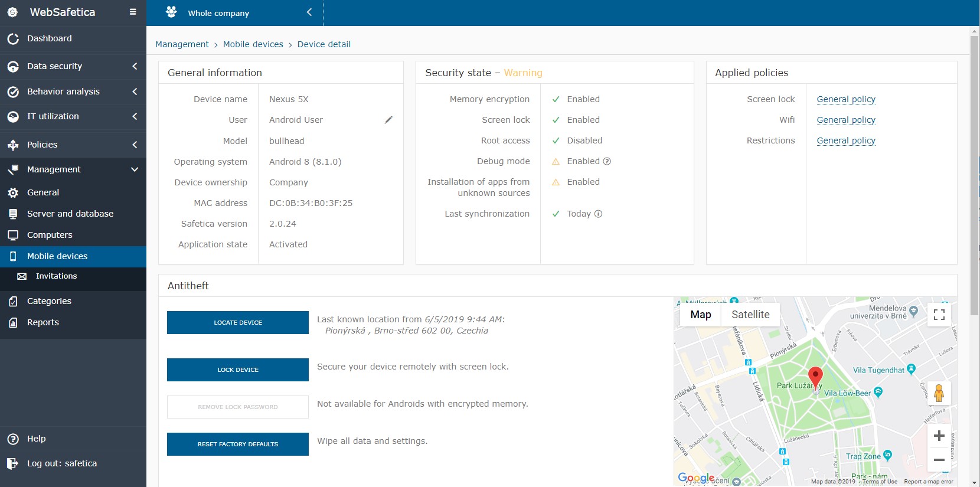Expand the Data security menu chevron
980x487 pixels.
[135, 66]
